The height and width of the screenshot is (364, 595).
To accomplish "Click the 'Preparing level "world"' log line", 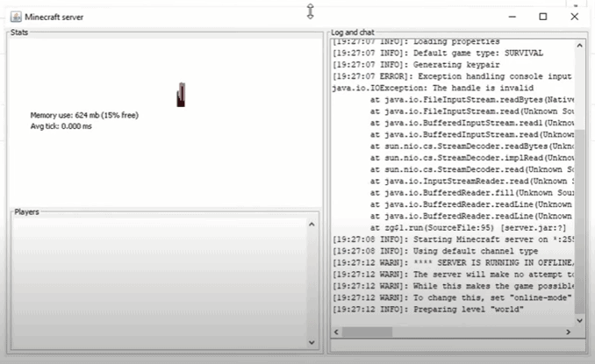I will tap(428, 310).
